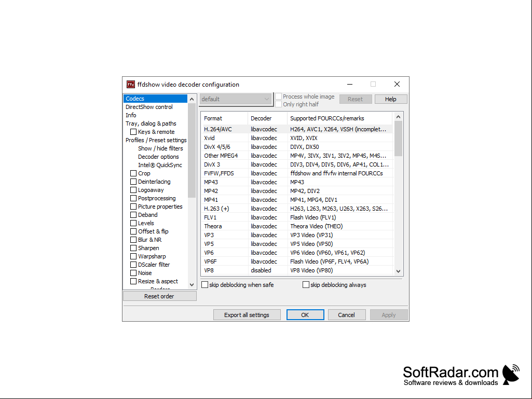Select Show / hide filters
This screenshot has height=399, width=532.
[160, 148]
